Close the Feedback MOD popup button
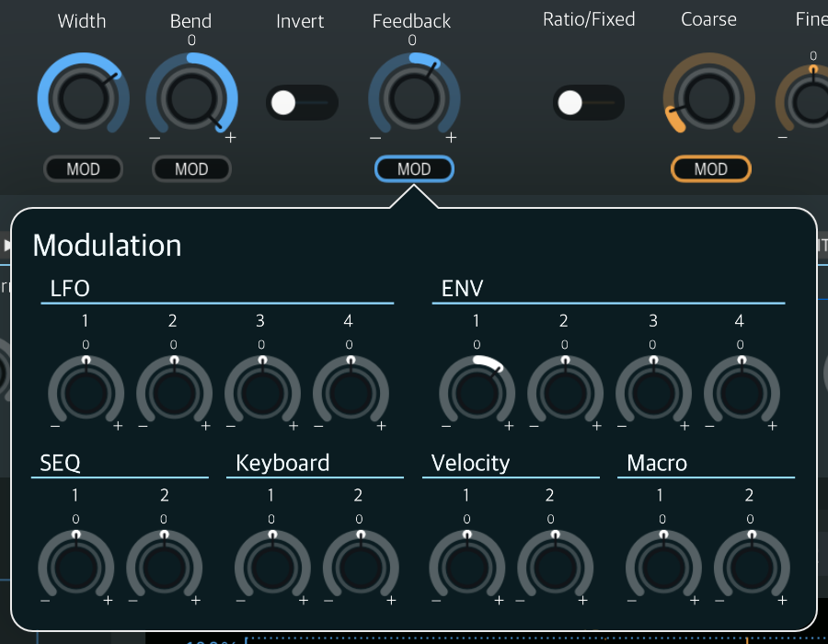The width and height of the screenshot is (828, 644). (414, 169)
